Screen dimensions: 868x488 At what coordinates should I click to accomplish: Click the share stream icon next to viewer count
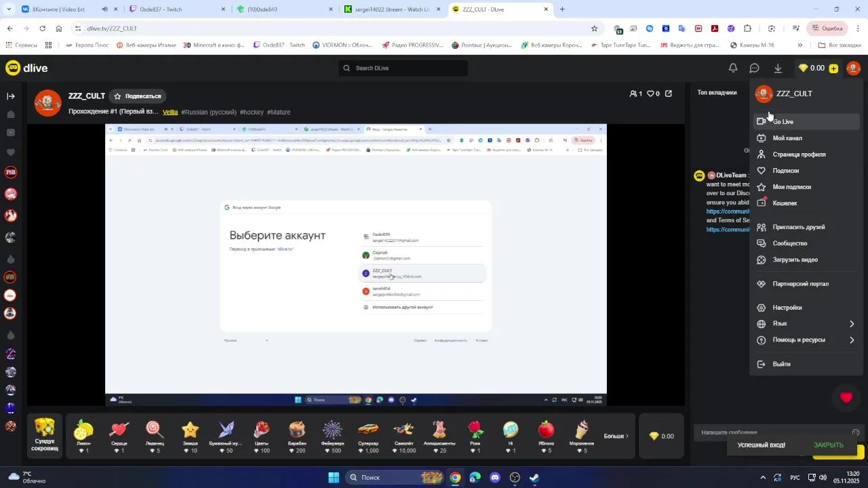[668, 94]
